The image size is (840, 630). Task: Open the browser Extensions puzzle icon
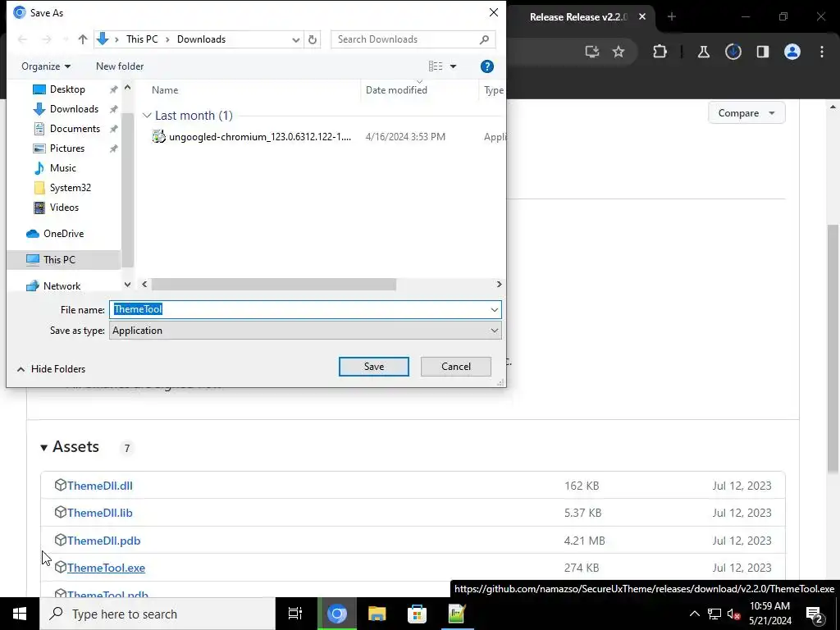coord(660,52)
